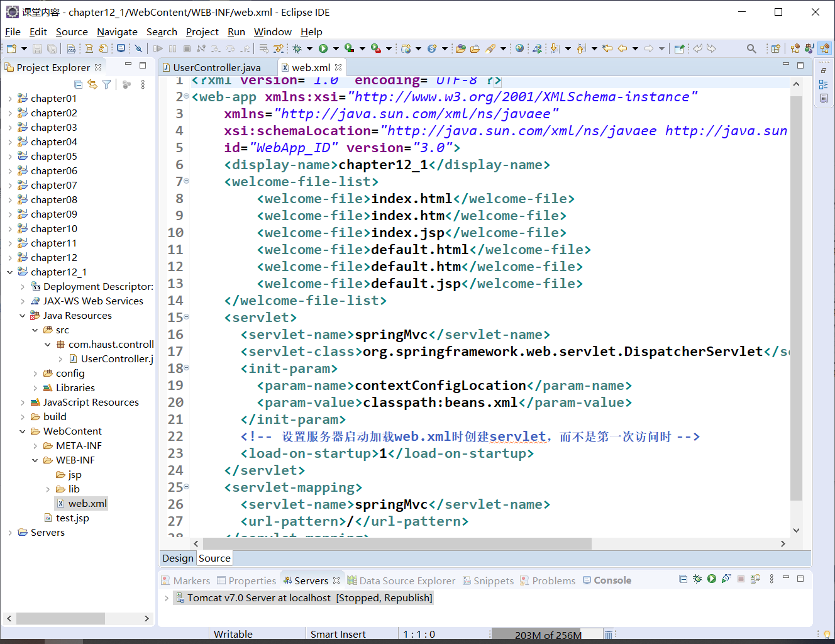
Task: Click the filter funnel icon in Project Explorer
Action: [x=107, y=84]
